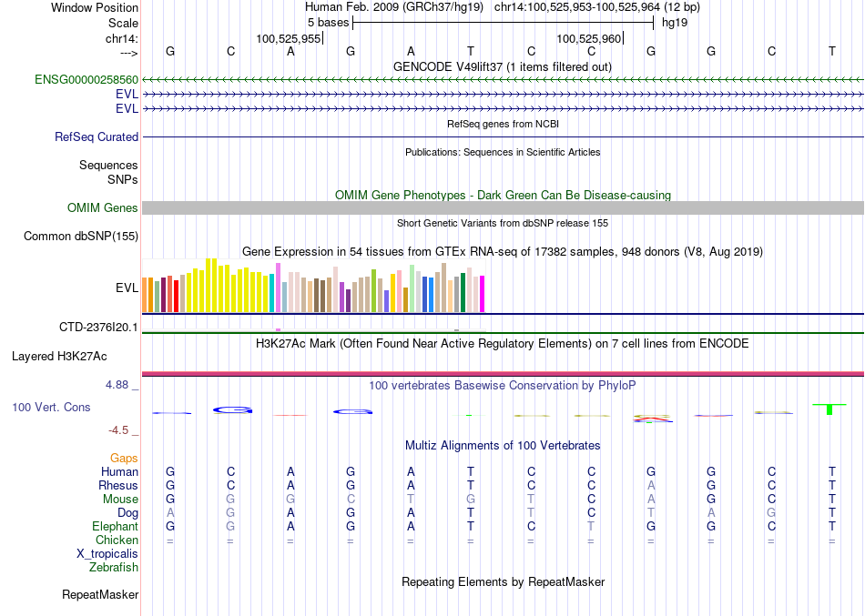Click the 4.88 PhyloP upper limit

pos(117,385)
